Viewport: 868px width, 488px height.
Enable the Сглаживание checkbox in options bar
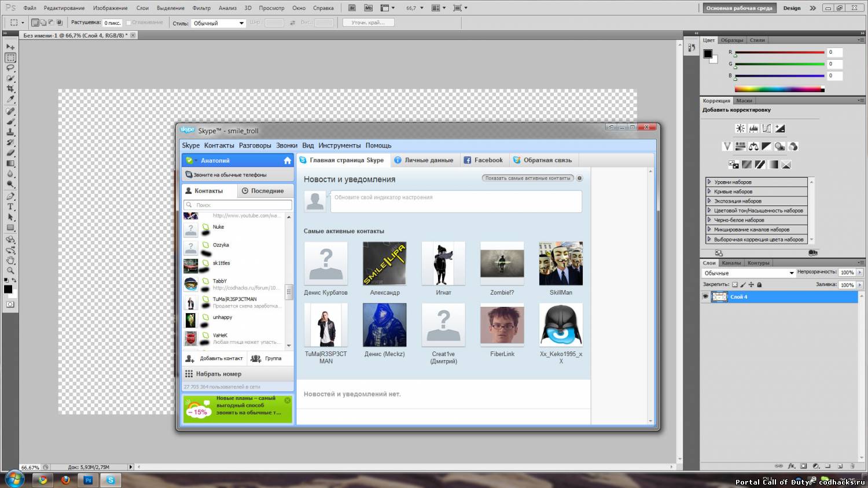(128, 23)
